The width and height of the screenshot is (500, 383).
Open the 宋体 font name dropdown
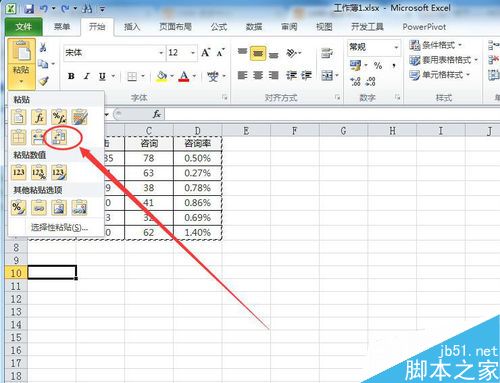coord(161,53)
